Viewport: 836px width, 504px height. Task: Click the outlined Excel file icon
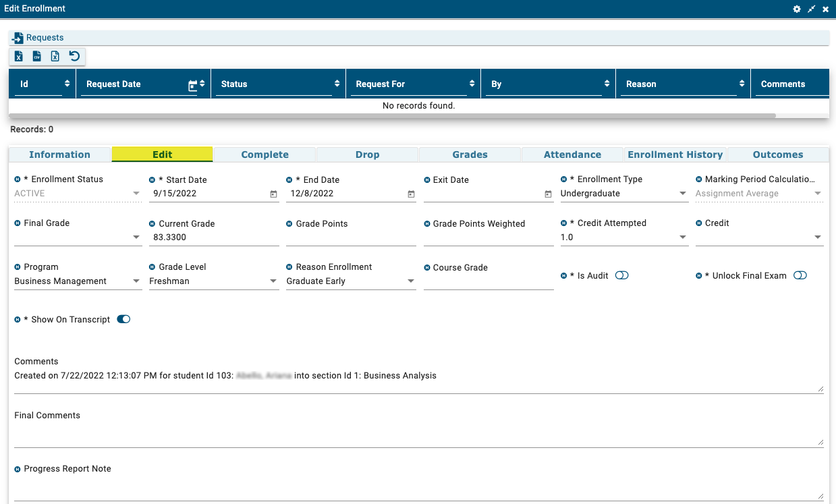(55, 57)
